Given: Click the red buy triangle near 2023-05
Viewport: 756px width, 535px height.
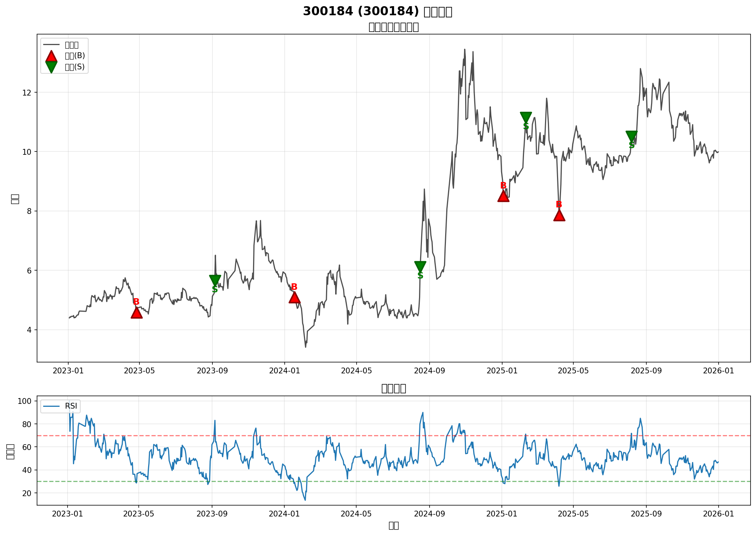Looking at the screenshot, I should [x=137, y=313].
